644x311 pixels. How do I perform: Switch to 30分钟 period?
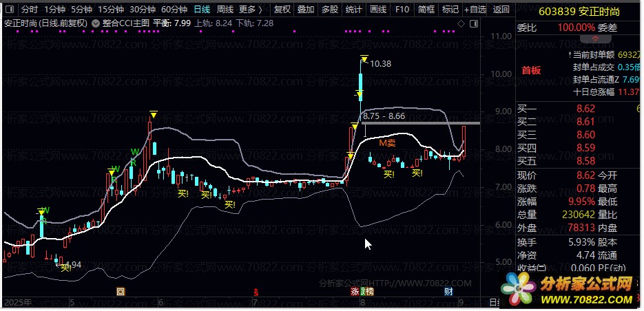[x=142, y=9]
